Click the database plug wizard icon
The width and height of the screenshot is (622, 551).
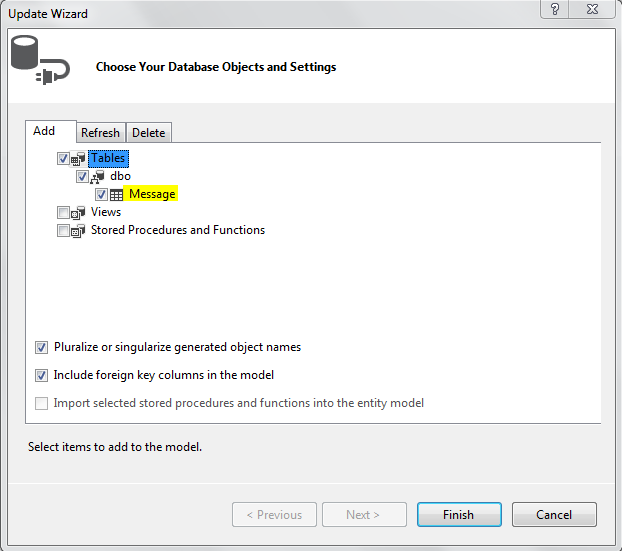(x=40, y=62)
